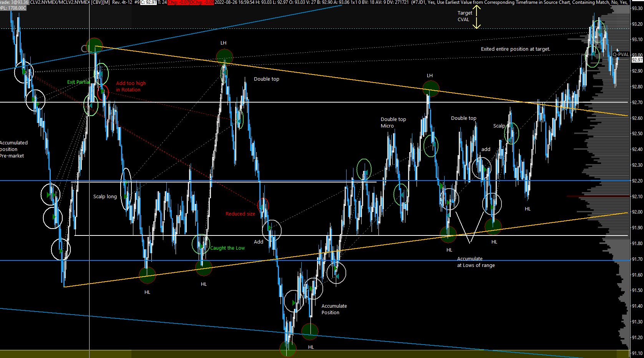Select the 'PL: 1708.00C' profit readout

[13, 8]
